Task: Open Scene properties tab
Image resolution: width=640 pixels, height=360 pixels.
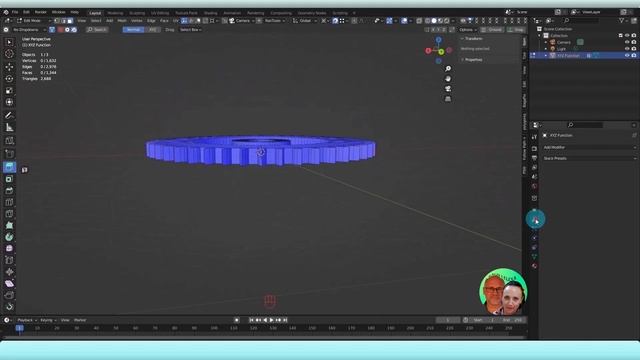Action: point(534,177)
